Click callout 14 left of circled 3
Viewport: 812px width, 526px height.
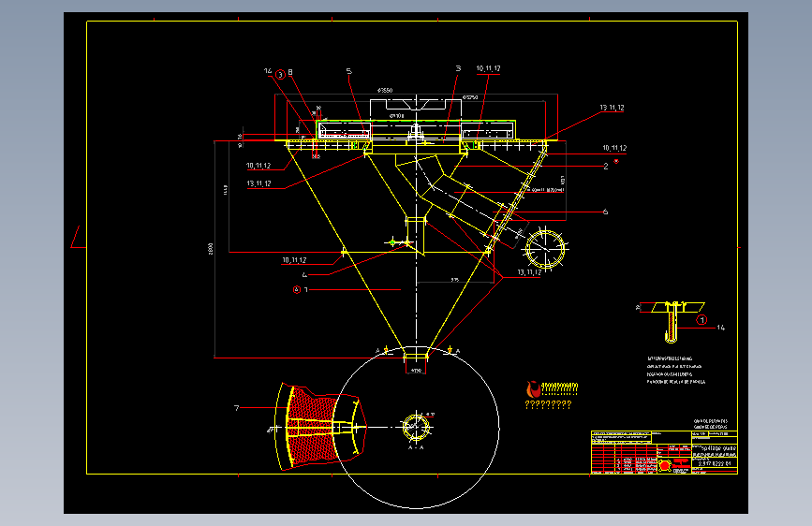268,71
